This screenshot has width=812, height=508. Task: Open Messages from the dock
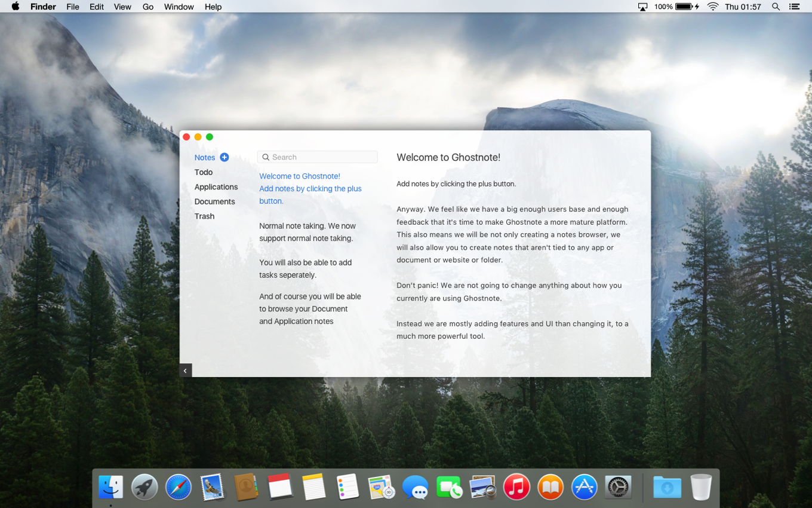(x=415, y=487)
